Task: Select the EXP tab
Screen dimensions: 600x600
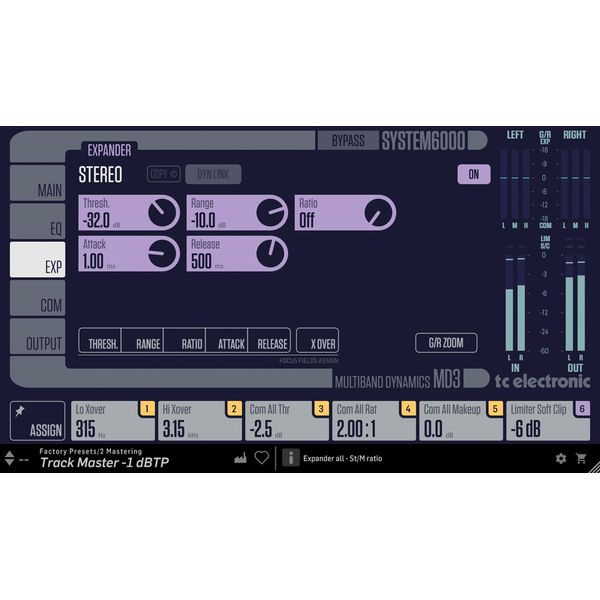Action: pyautogui.click(x=38, y=259)
